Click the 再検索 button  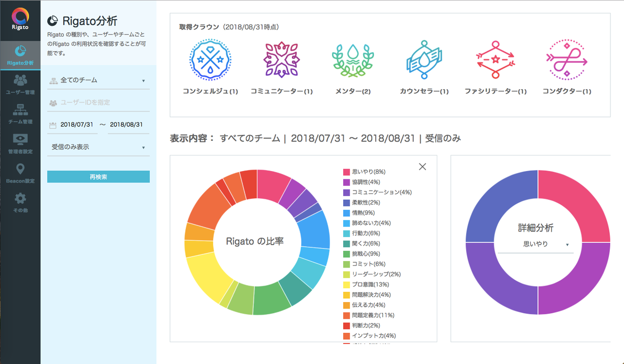[x=98, y=177]
